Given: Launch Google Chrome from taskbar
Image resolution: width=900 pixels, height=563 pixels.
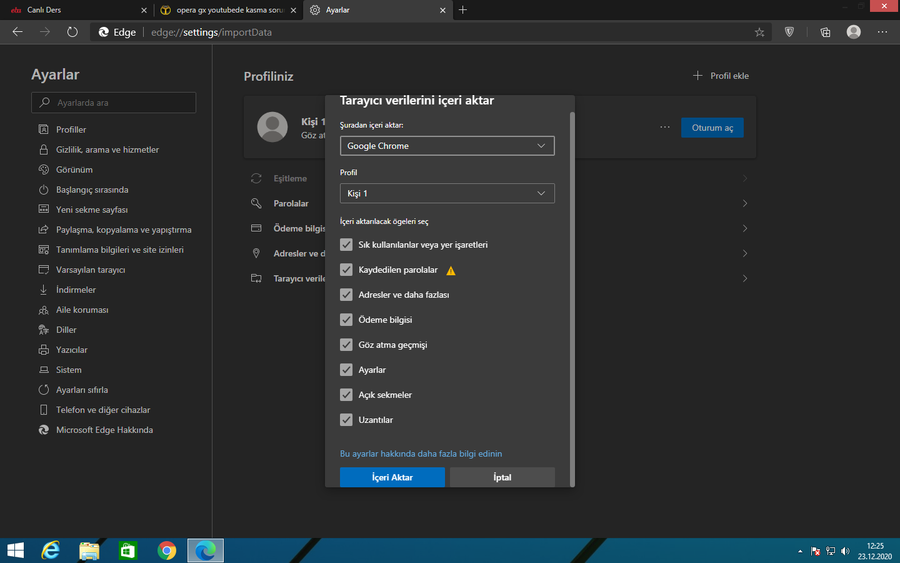Looking at the screenshot, I should point(166,550).
